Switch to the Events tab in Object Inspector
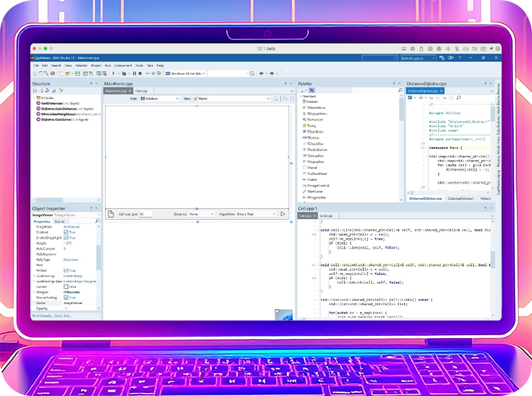 point(60,221)
